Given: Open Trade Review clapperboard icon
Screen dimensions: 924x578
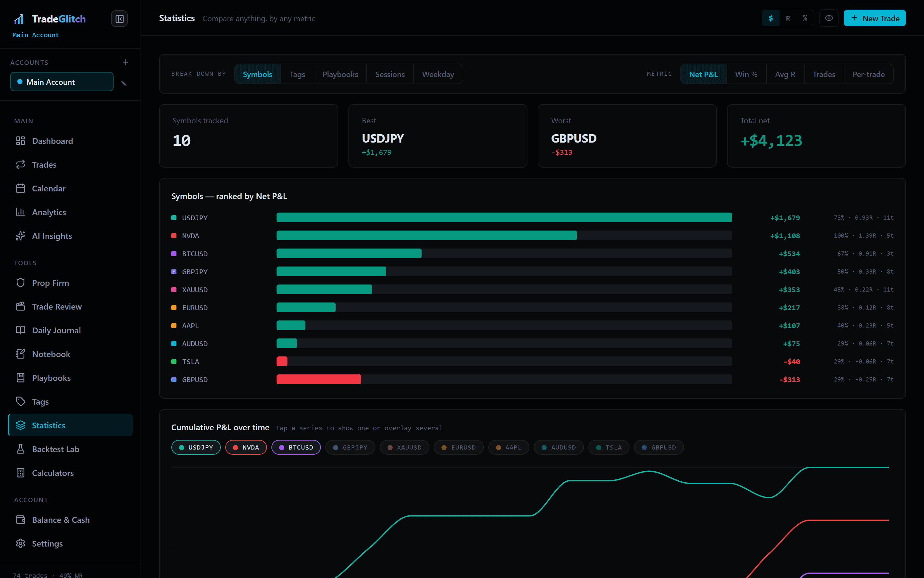Looking at the screenshot, I should coord(21,306).
